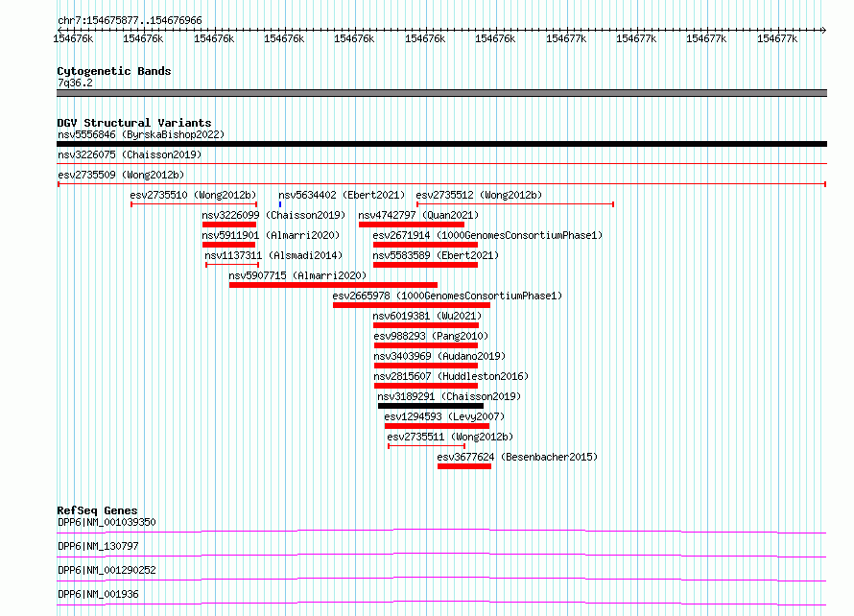Open esv2671914 (1000GenomesConsortiumPhase1) label

(x=487, y=235)
